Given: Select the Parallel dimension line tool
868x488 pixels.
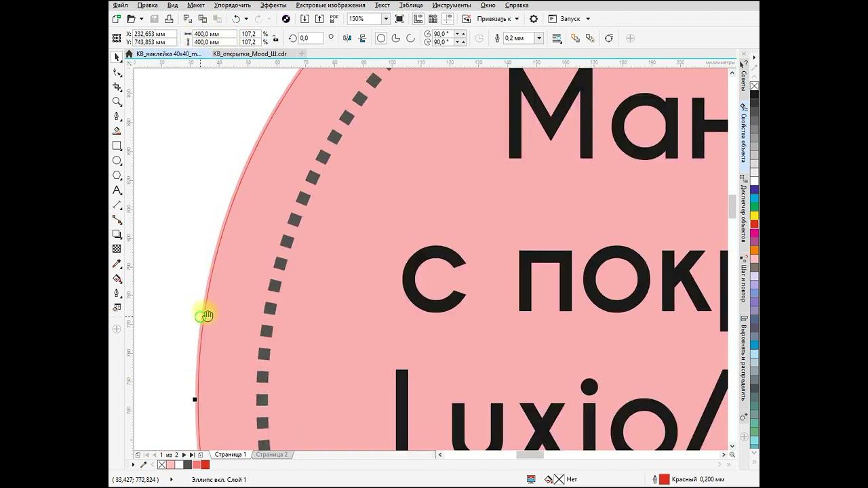Looking at the screenshot, I should pos(117,205).
